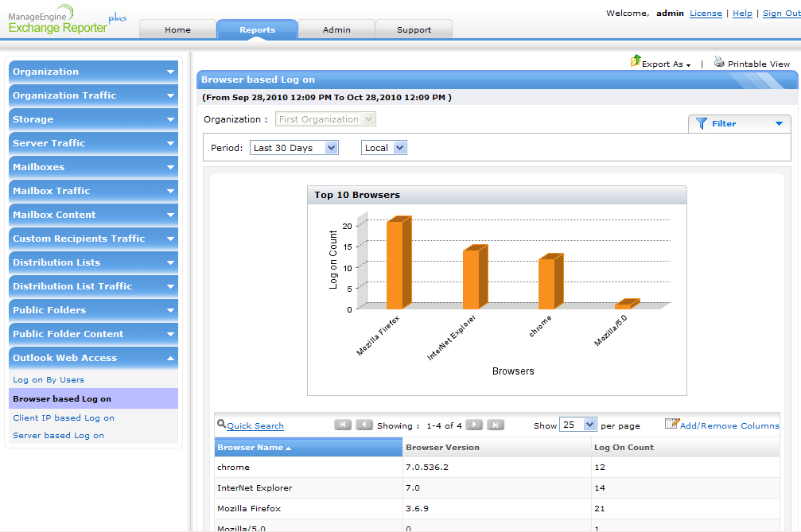Open the Home tab
The width and height of the screenshot is (801, 532).
[x=177, y=30]
